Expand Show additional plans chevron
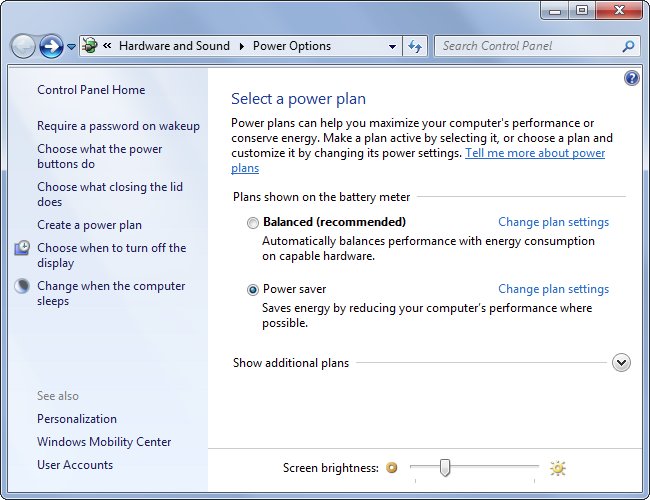The width and height of the screenshot is (650, 500). [621, 363]
